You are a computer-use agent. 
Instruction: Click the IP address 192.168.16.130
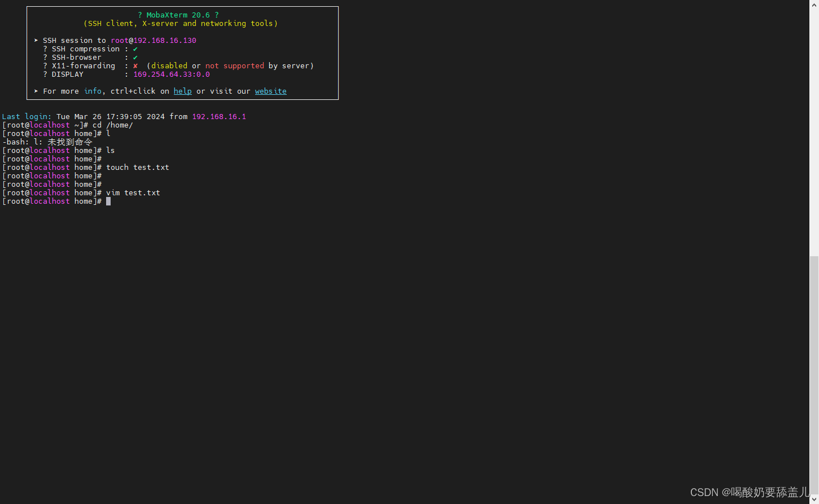tap(165, 41)
